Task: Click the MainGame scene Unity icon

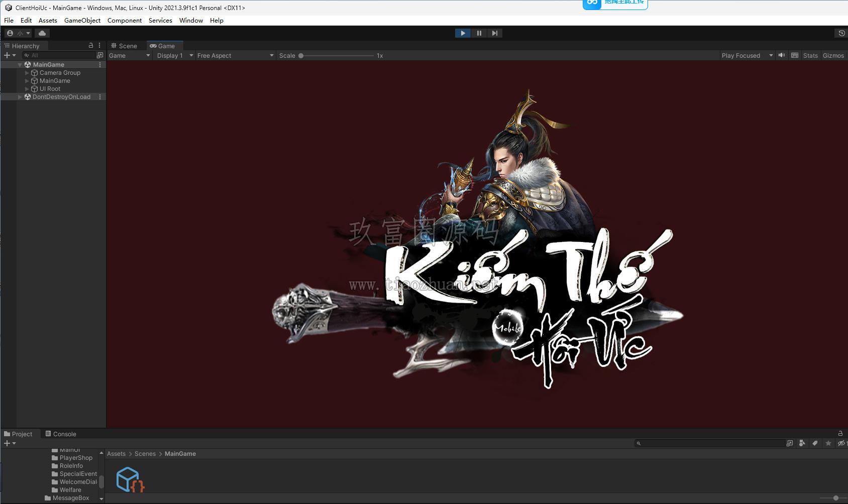Action: click(28, 65)
